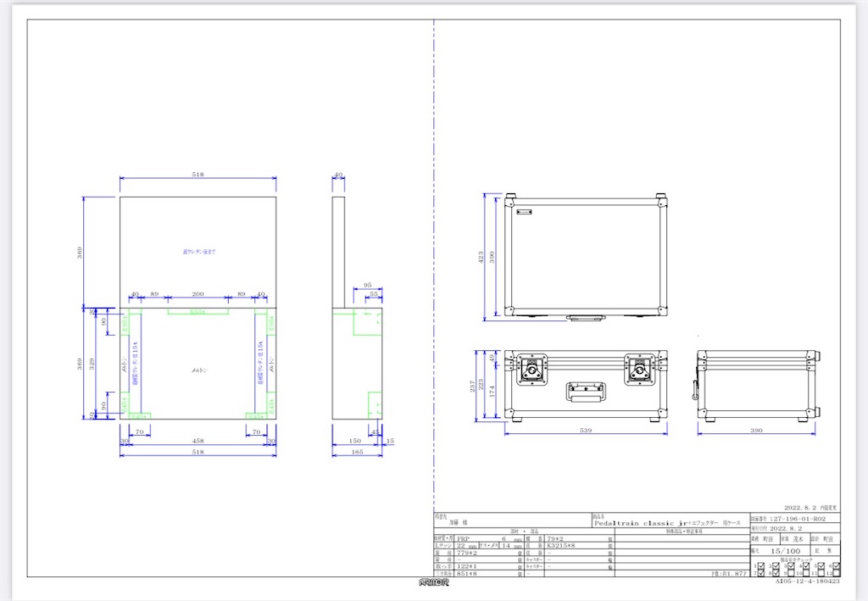Select the '174' lower body height dimension
The image size is (868, 601).
click(492, 392)
